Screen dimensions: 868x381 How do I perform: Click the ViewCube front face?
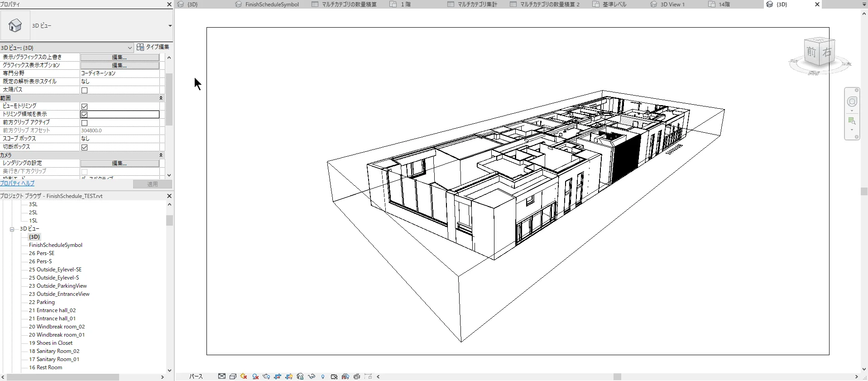point(811,53)
